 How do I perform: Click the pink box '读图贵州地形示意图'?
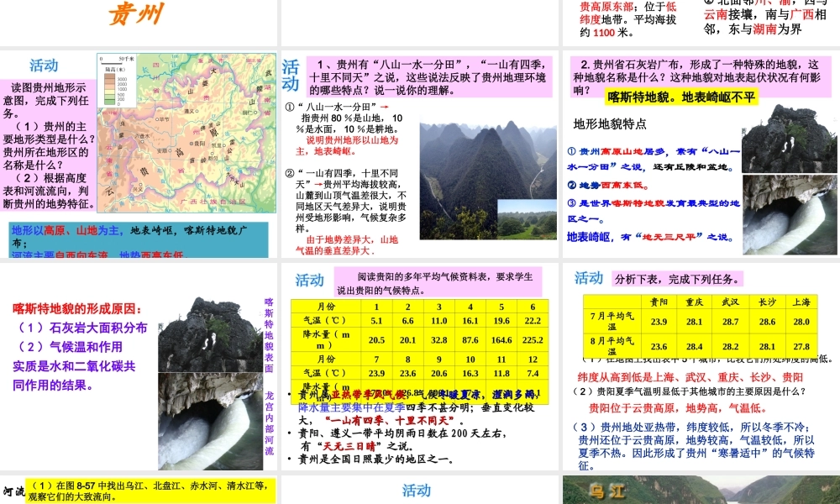[x=48, y=145]
